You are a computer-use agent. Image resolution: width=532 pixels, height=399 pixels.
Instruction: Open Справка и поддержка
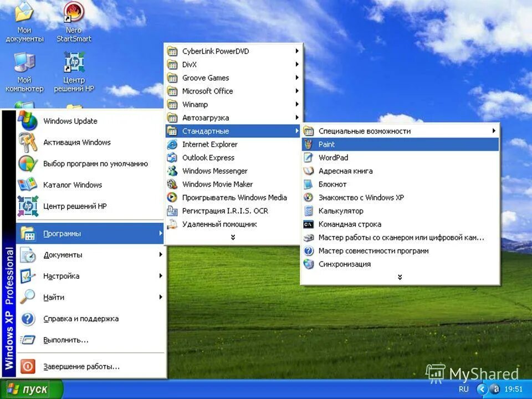tap(90, 319)
